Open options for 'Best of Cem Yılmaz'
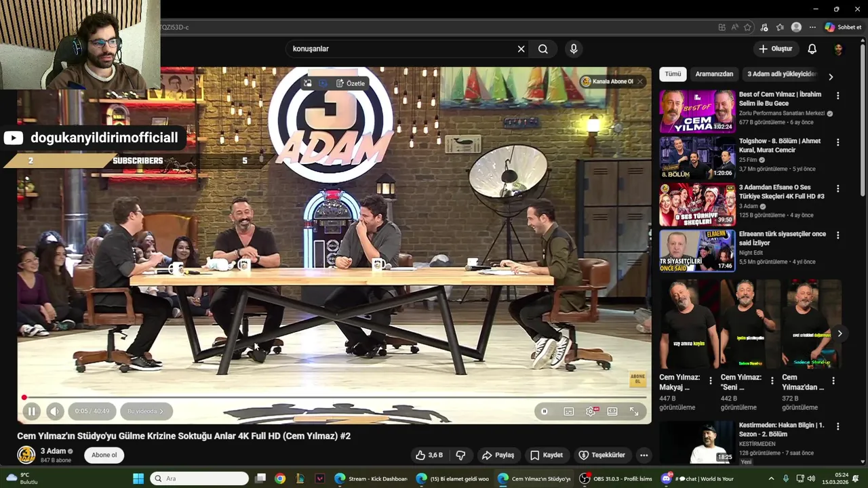 (x=837, y=96)
